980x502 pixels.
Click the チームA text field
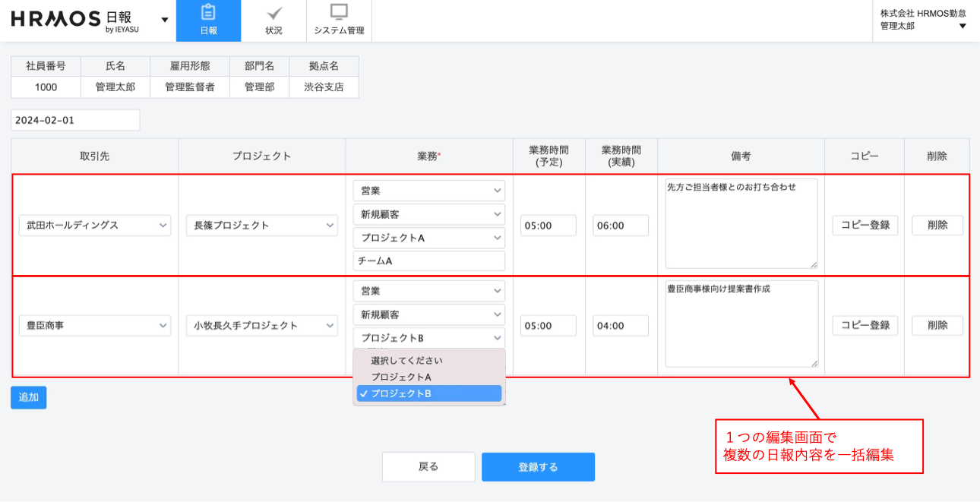pyautogui.click(x=428, y=261)
